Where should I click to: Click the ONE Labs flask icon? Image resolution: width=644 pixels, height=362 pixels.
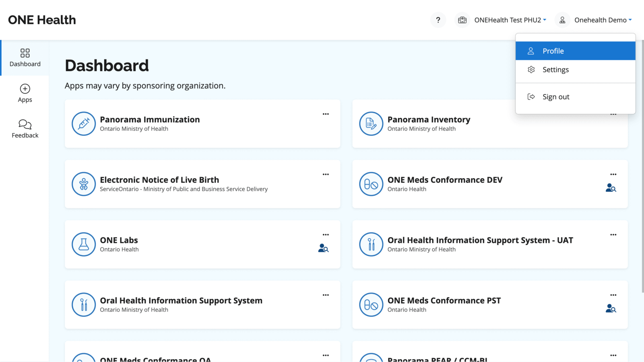[x=84, y=244]
